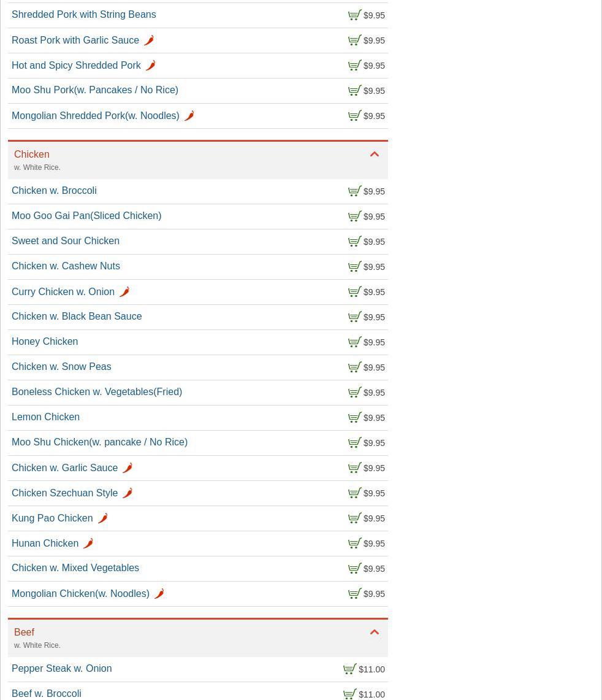The image size is (602, 700).
Task: Click cart icon for Honey Chicken
Action: [354, 342]
